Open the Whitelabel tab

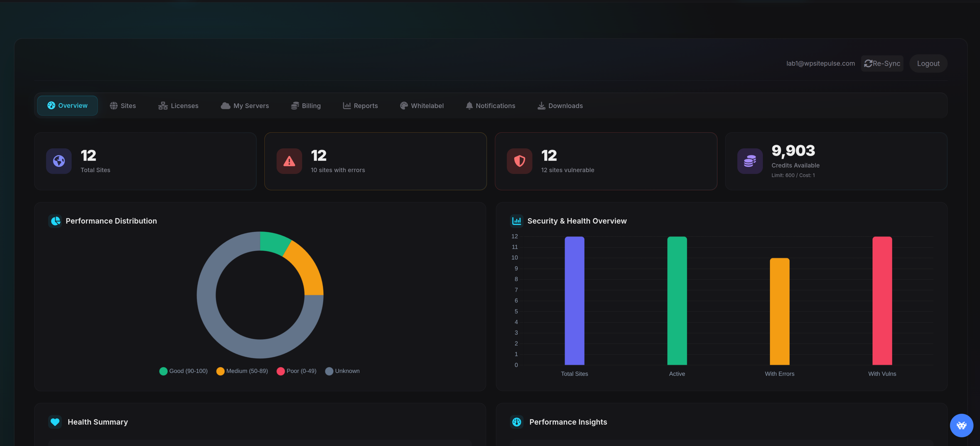coord(422,106)
